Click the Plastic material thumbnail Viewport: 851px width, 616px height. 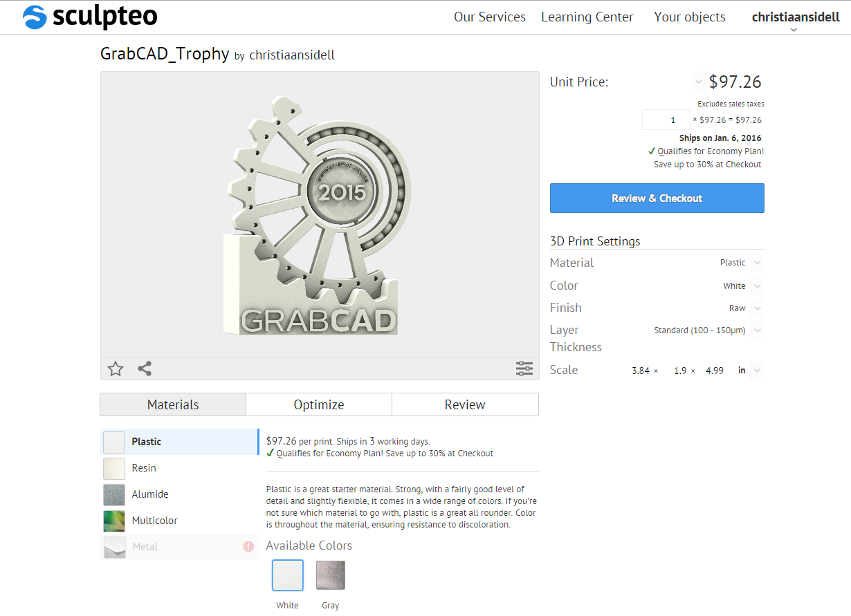(114, 442)
